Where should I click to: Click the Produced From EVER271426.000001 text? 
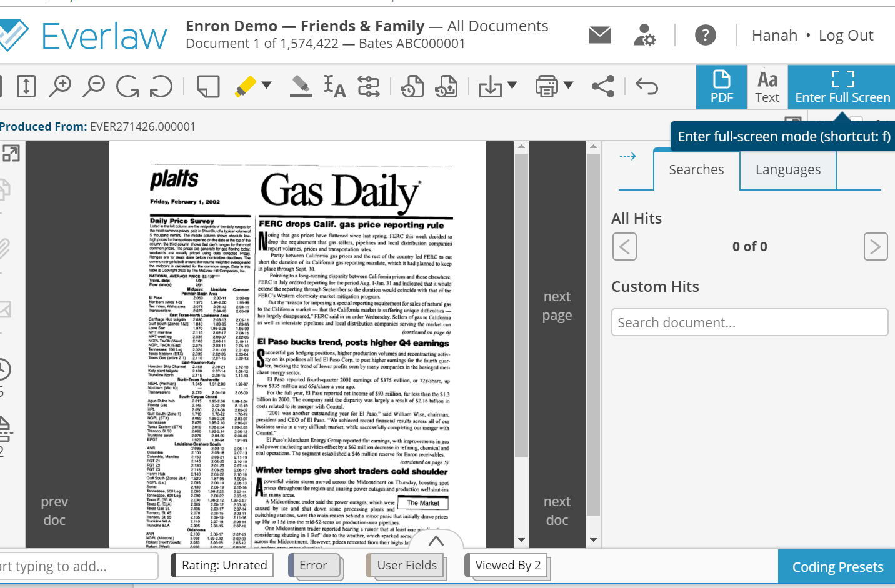(97, 126)
